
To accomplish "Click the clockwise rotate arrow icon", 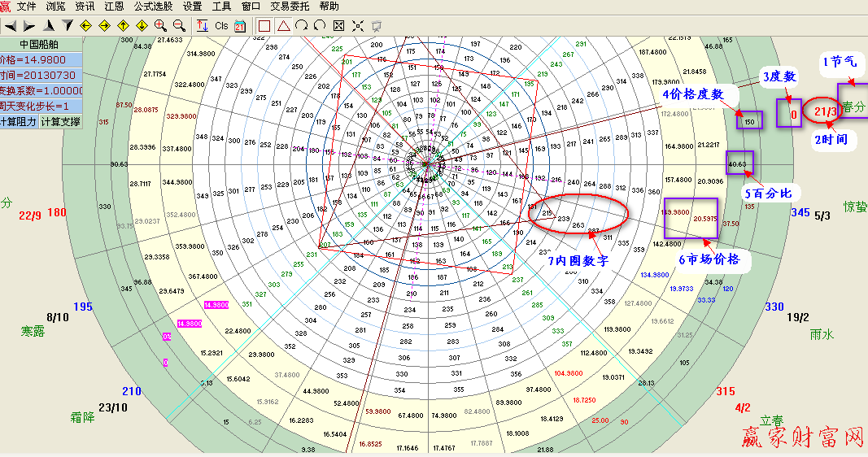I will (x=302, y=26).
